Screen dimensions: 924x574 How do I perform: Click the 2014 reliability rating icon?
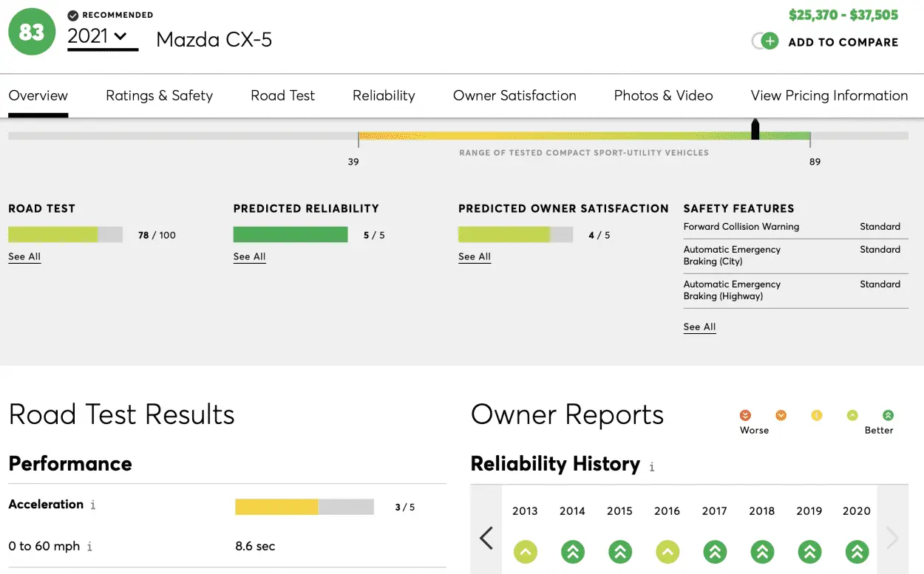(572, 552)
